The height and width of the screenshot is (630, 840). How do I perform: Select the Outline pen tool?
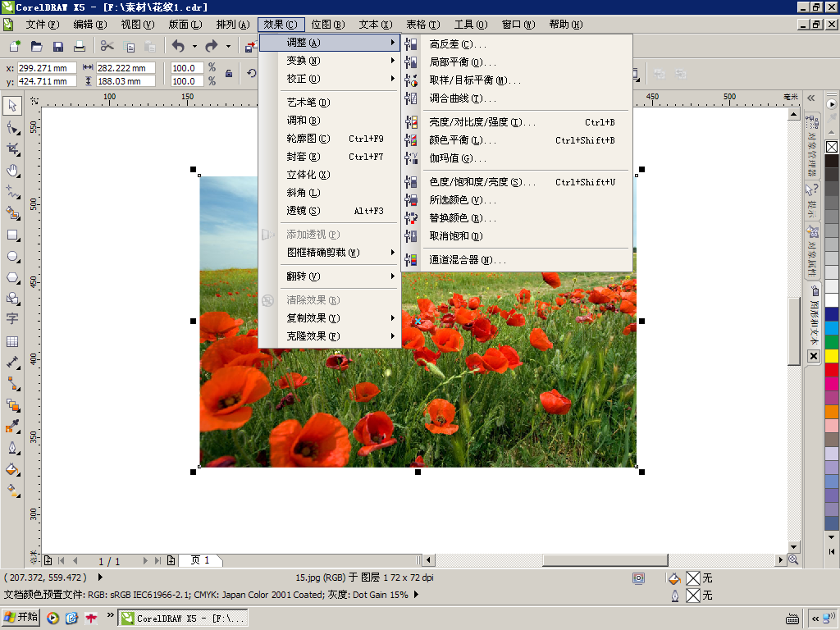click(x=12, y=448)
